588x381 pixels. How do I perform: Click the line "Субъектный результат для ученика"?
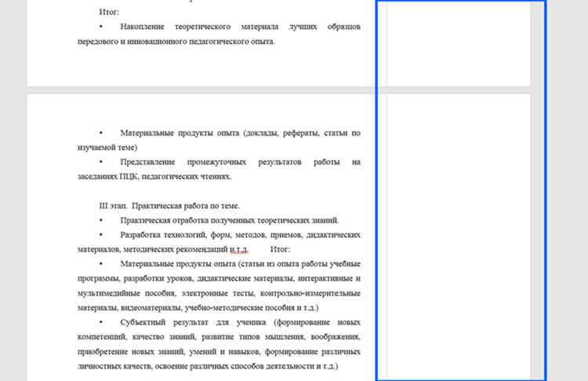point(240,322)
